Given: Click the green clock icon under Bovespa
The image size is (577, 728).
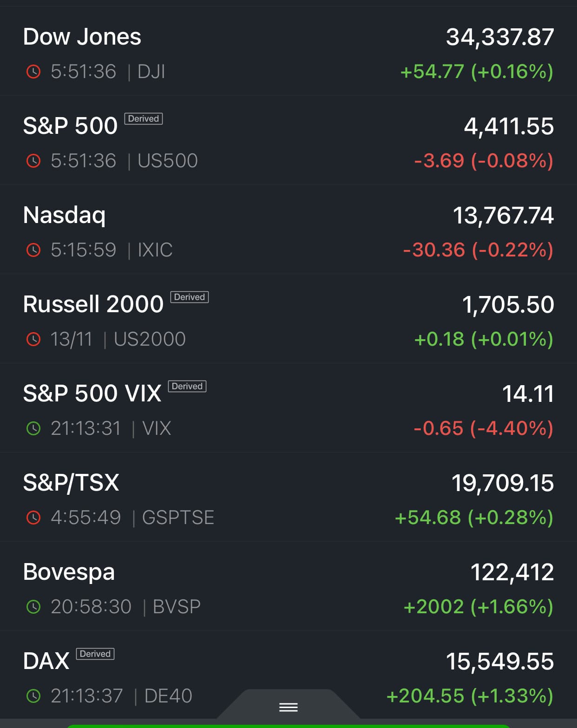Looking at the screenshot, I should (x=33, y=607).
